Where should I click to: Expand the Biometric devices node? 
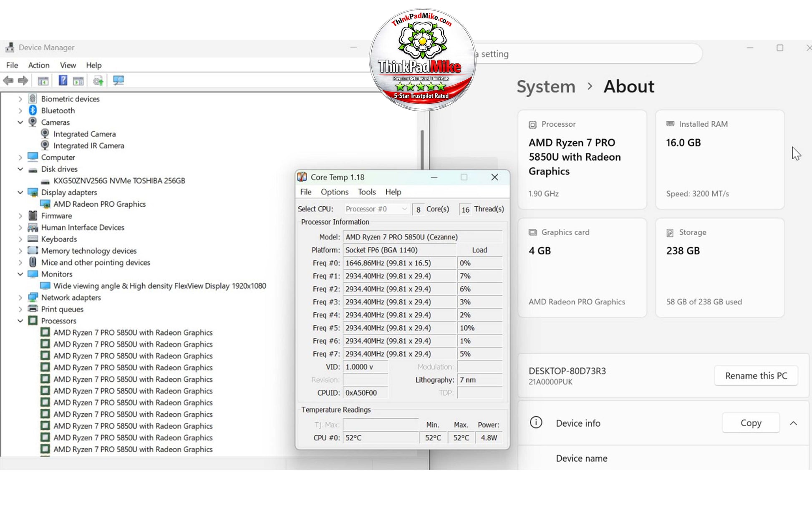20,99
